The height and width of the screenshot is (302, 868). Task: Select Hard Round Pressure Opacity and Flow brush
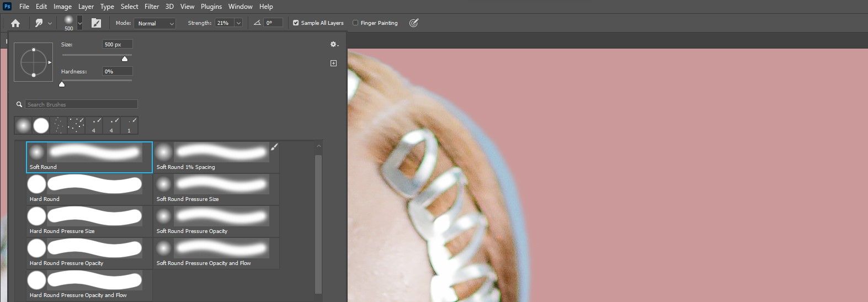click(x=89, y=285)
